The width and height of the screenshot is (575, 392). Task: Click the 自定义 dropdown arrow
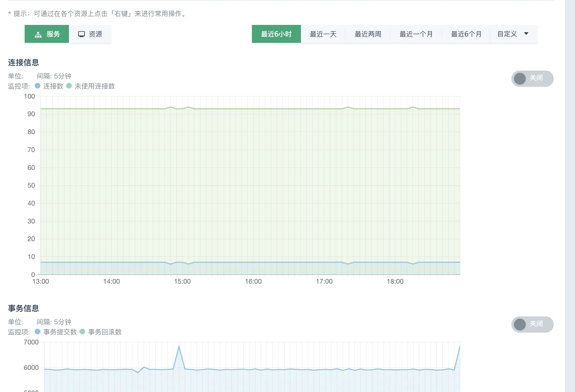(526, 34)
